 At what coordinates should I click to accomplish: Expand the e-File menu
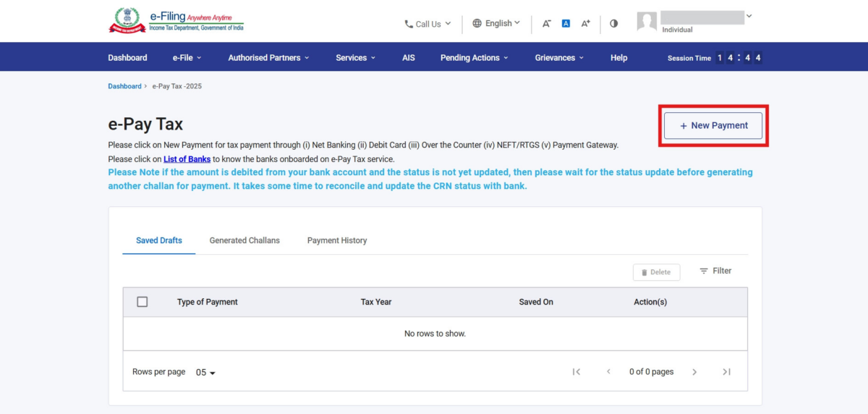click(x=187, y=58)
